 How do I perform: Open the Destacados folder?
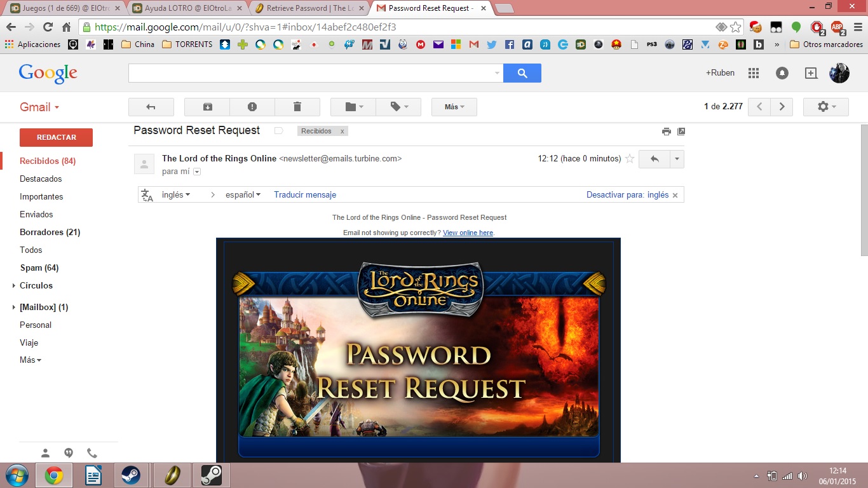coord(41,179)
